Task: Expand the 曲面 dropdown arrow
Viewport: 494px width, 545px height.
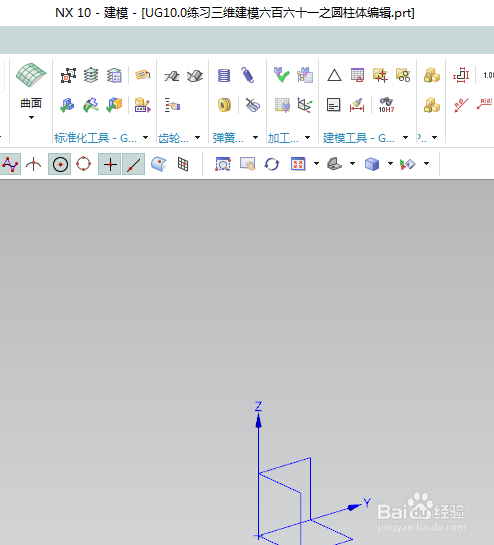Action: point(31,117)
